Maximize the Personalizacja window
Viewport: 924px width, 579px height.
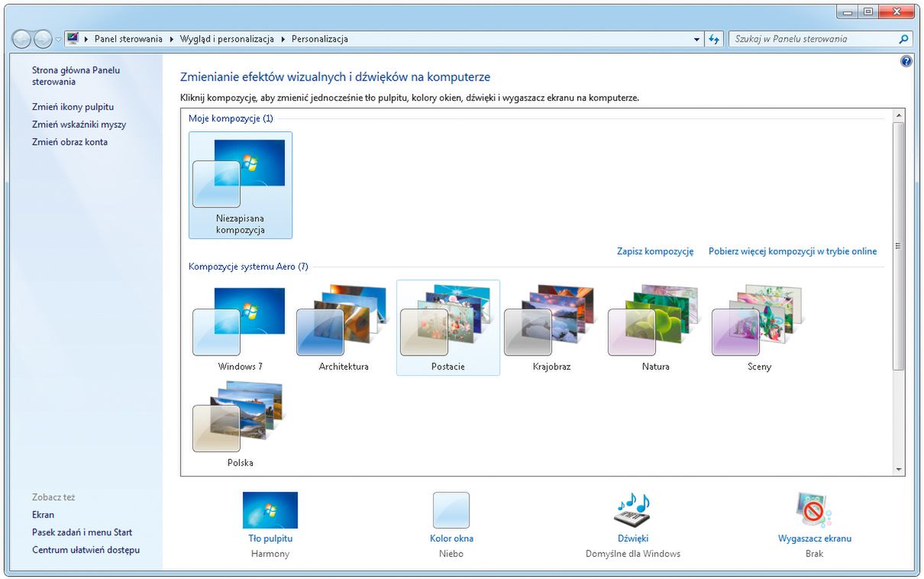[868, 11]
